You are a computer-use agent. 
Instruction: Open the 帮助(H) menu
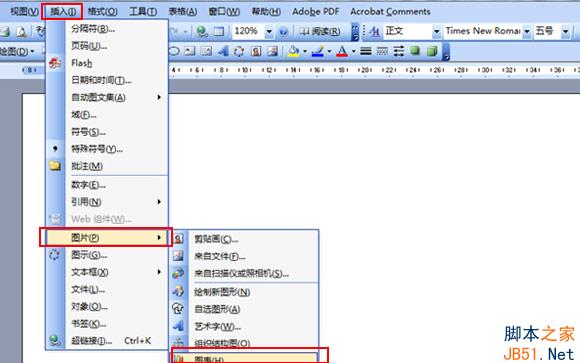(x=266, y=11)
